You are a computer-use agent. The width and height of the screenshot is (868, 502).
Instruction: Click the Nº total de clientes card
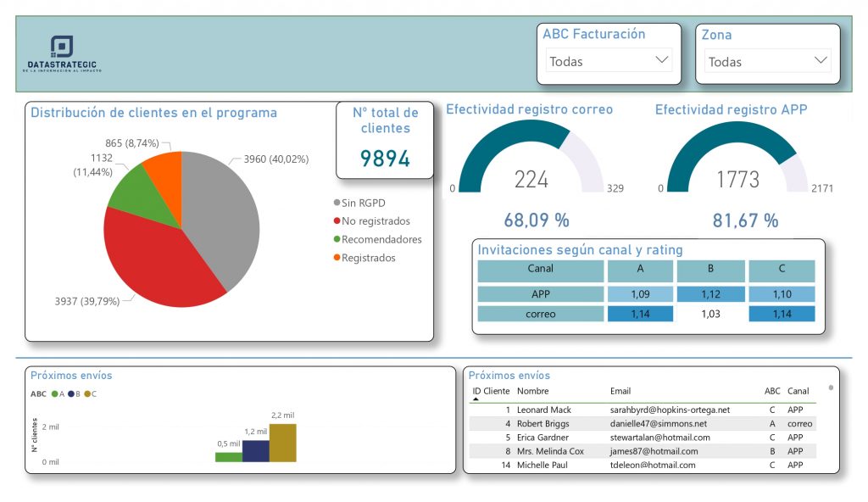[386, 140]
